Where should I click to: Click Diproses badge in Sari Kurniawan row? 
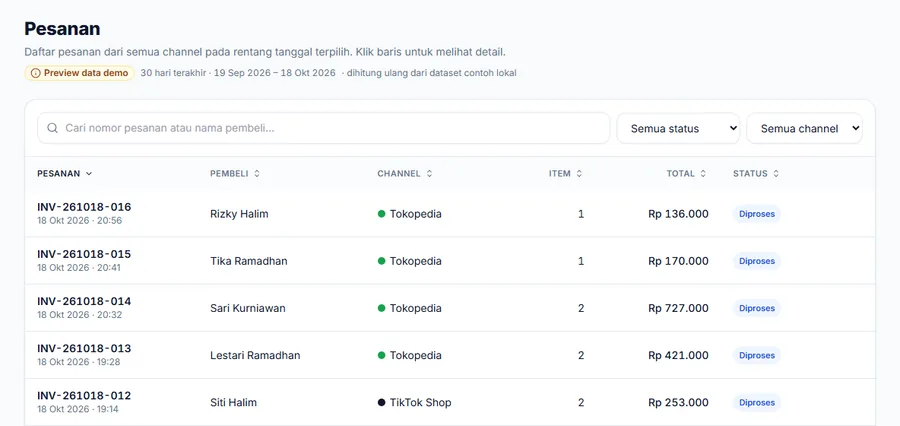tap(757, 308)
